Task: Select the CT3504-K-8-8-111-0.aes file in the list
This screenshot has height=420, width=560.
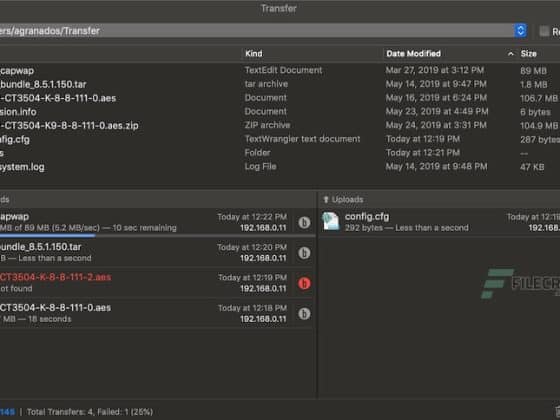Action: (280, 98)
